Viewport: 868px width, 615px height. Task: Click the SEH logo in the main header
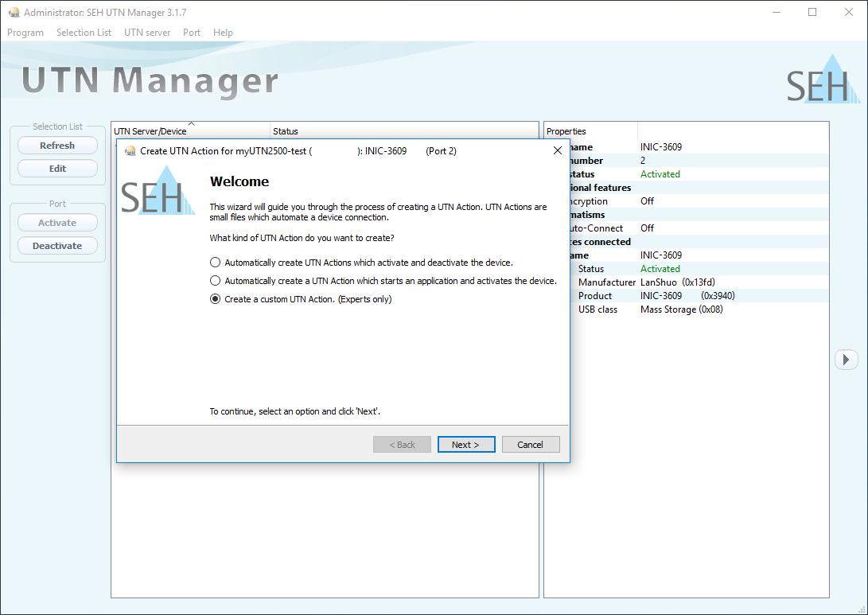pos(823,79)
